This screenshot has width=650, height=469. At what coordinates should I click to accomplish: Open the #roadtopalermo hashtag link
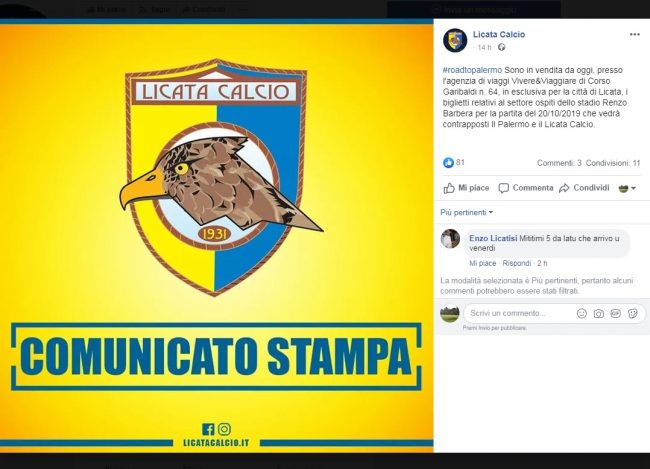click(x=472, y=70)
